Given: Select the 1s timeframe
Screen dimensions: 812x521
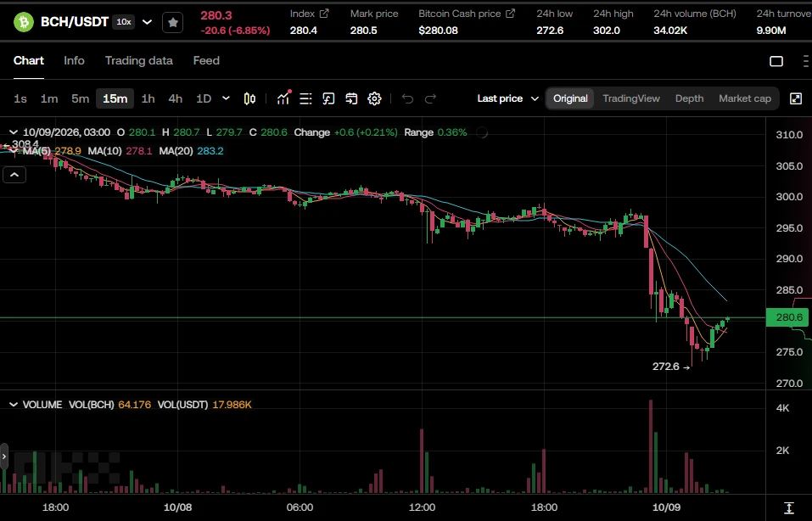Looking at the screenshot, I should pos(20,98).
